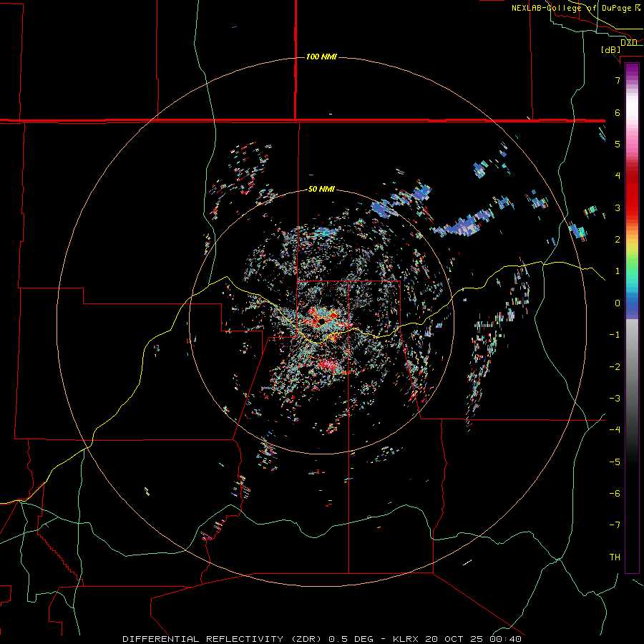
Task: Click the "00:40" time stamp
Action: (507, 639)
